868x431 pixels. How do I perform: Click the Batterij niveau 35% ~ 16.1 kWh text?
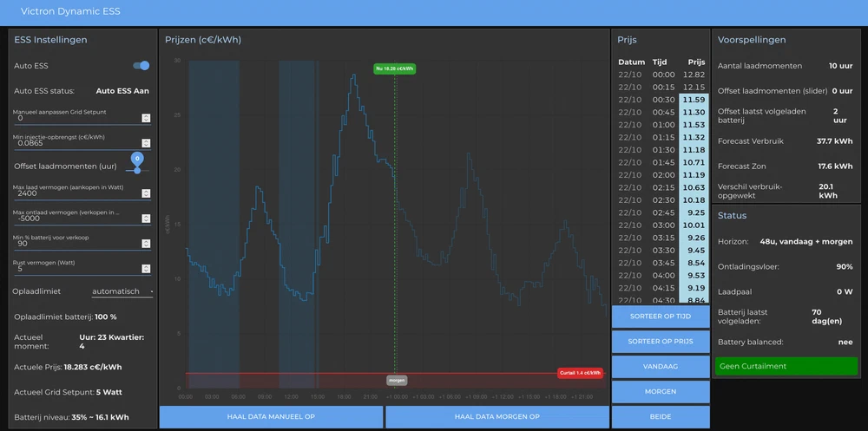point(71,417)
